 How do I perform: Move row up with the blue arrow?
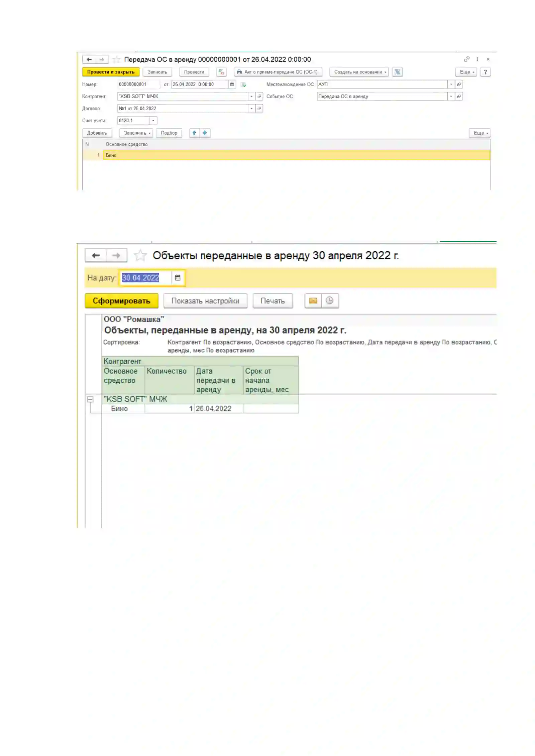[194, 133]
